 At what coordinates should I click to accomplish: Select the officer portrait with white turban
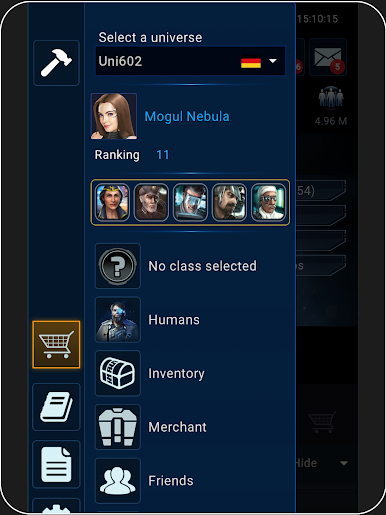[269, 202]
